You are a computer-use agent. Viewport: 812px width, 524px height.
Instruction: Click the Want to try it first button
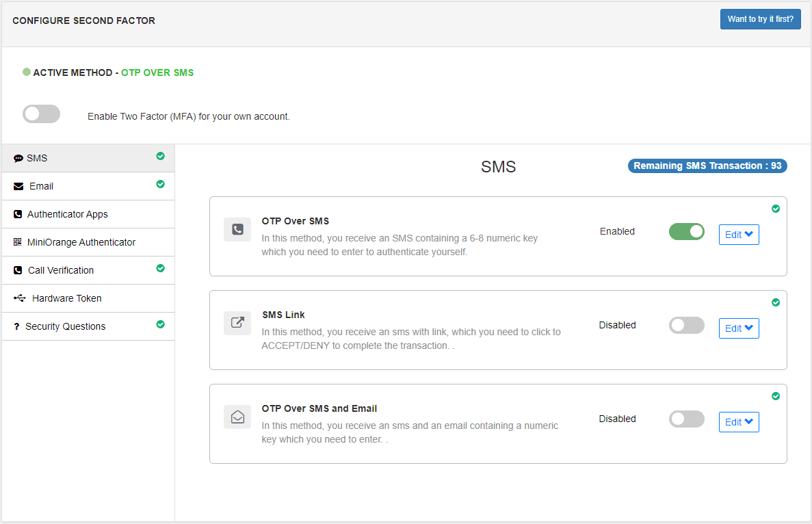pos(760,19)
